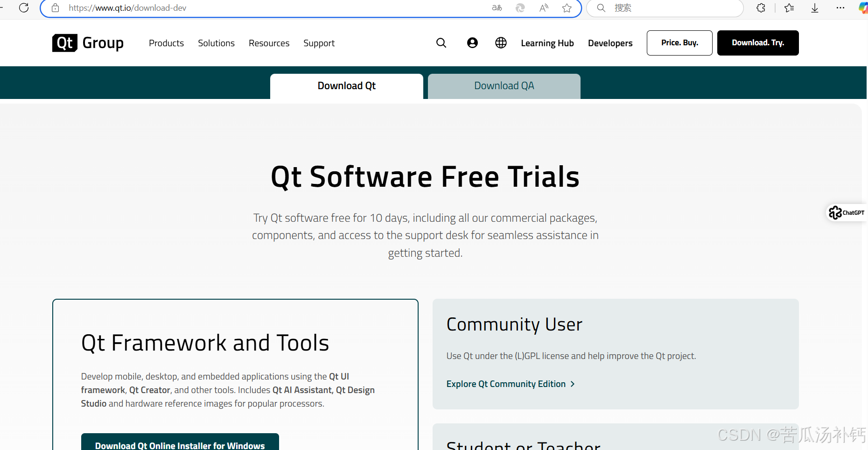Select the Download Qt tab
Screen dimensions: 868x450
pyautogui.click(x=347, y=86)
